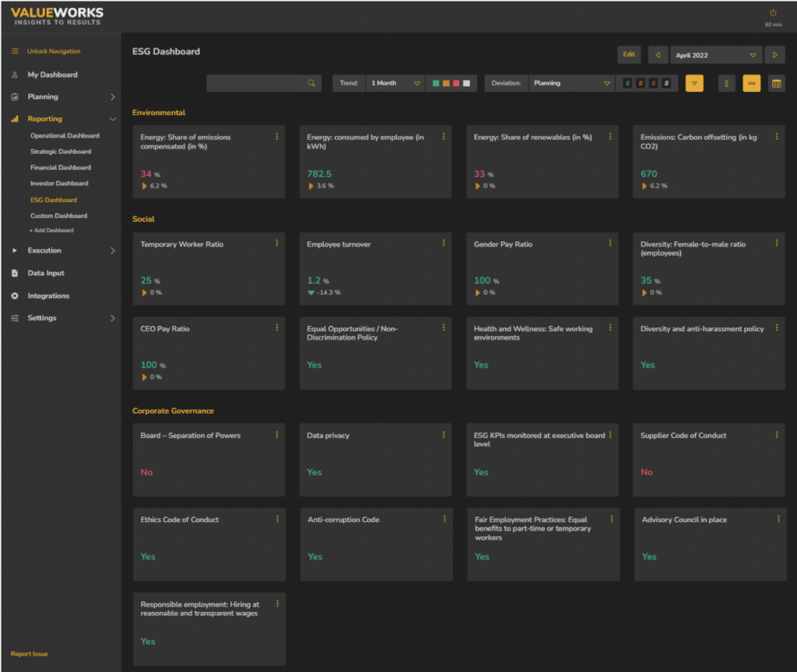This screenshot has width=797, height=672.
Task: Toggle the red hash number indicator
Action: pyautogui.click(x=655, y=82)
